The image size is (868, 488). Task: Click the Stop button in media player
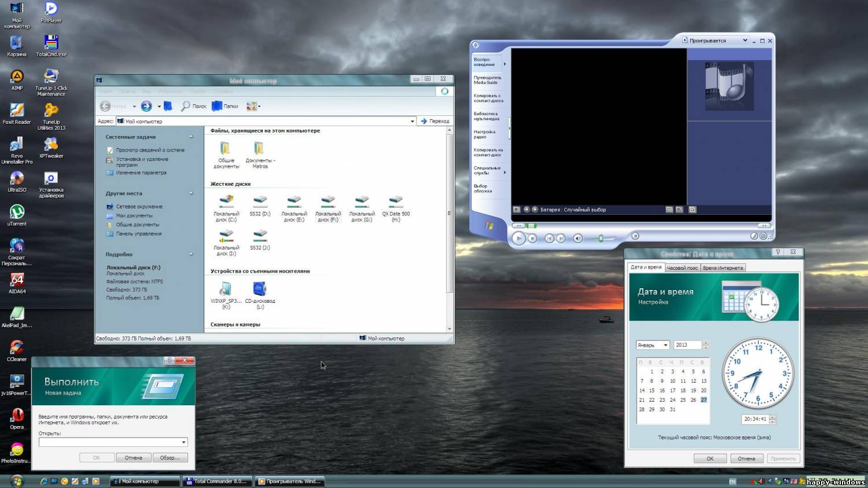pos(532,238)
